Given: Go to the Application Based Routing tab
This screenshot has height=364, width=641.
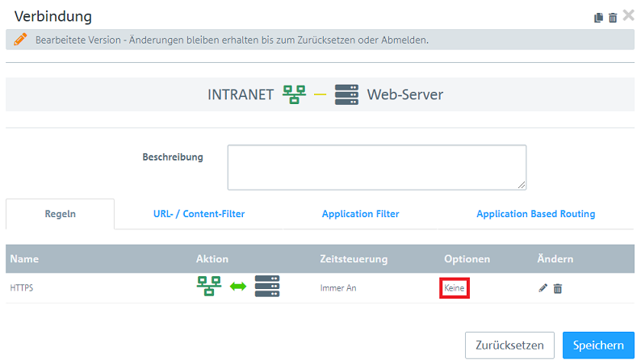Looking at the screenshot, I should pyautogui.click(x=535, y=214).
